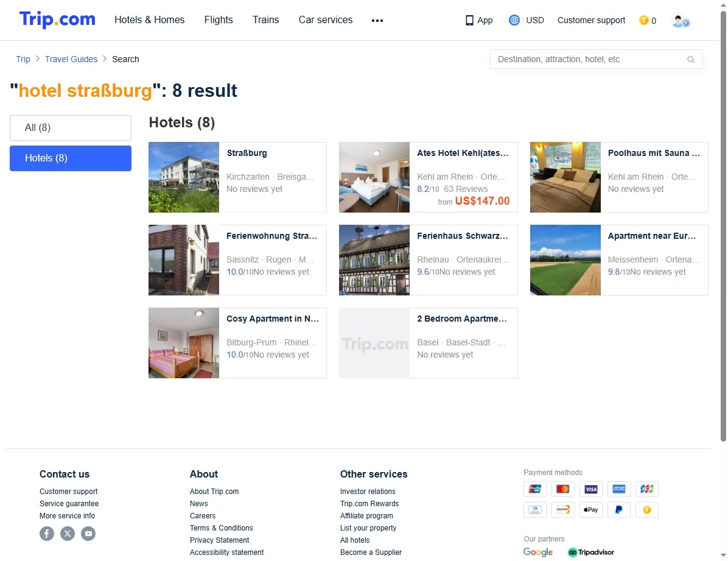The image size is (728, 561).
Task: Open the Flights menu
Action: [219, 20]
